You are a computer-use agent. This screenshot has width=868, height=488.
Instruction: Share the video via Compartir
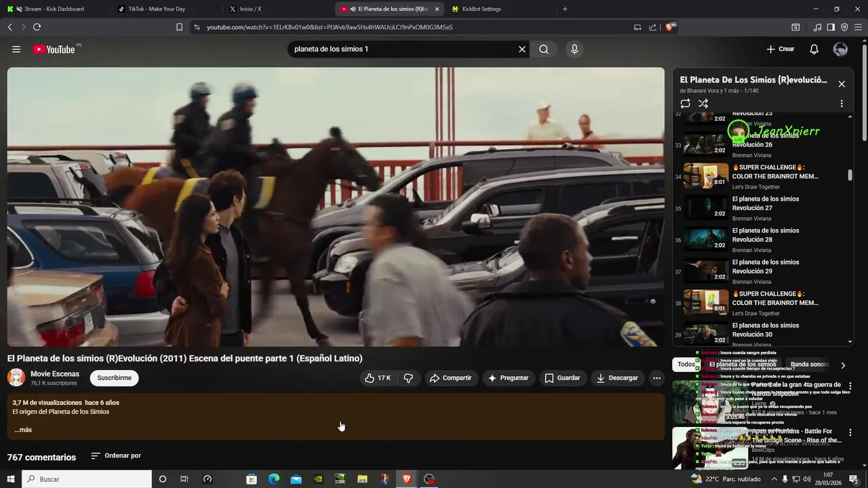pos(450,378)
